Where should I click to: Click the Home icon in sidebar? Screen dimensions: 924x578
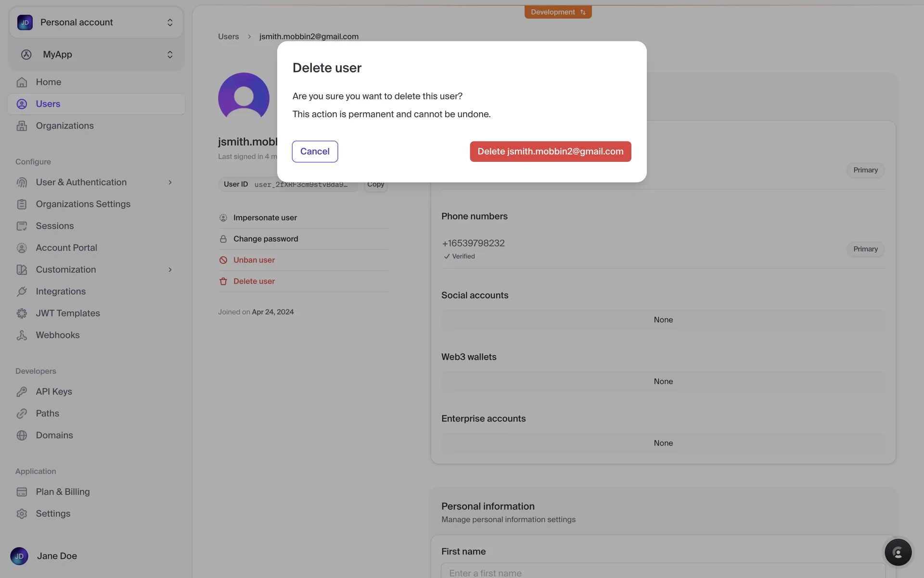pos(22,82)
